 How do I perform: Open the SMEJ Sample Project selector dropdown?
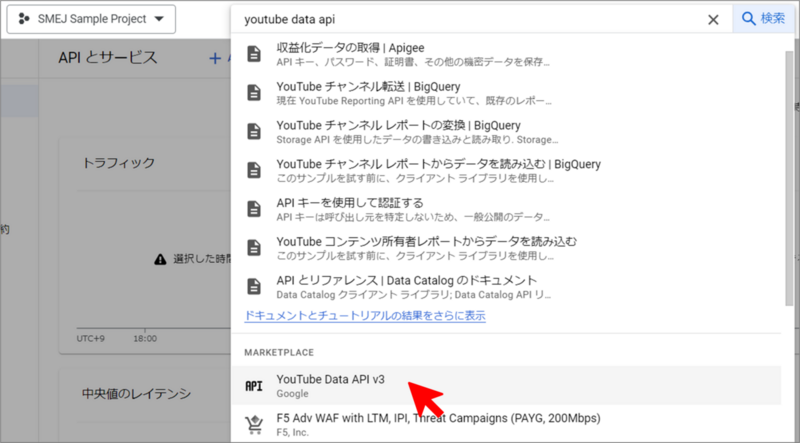[x=91, y=19]
